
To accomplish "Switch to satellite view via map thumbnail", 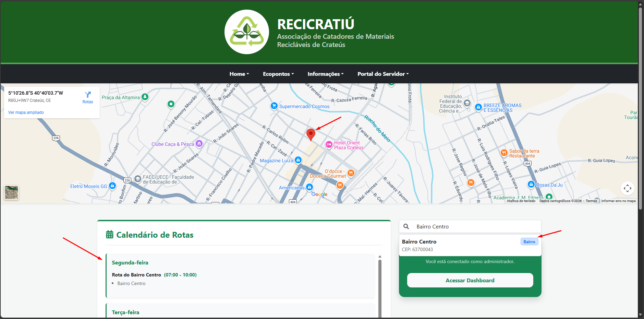I will [11, 192].
